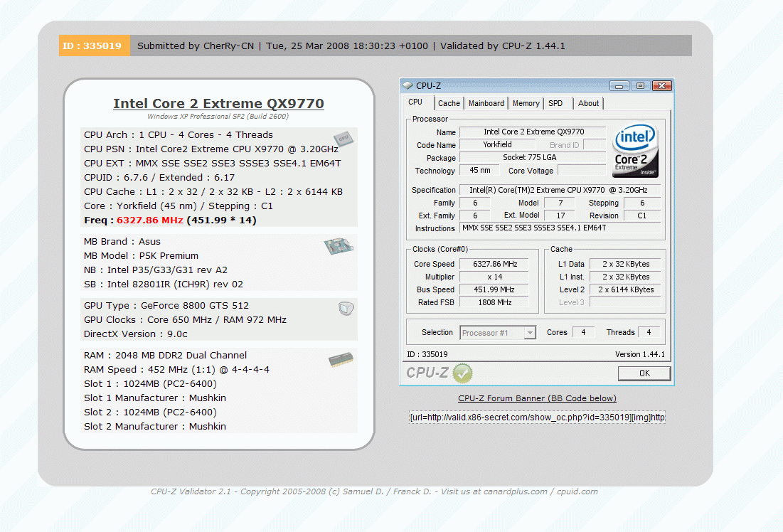Click the graphics icon beside GPU Type
The height and width of the screenshot is (532, 783).
(x=346, y=308)
